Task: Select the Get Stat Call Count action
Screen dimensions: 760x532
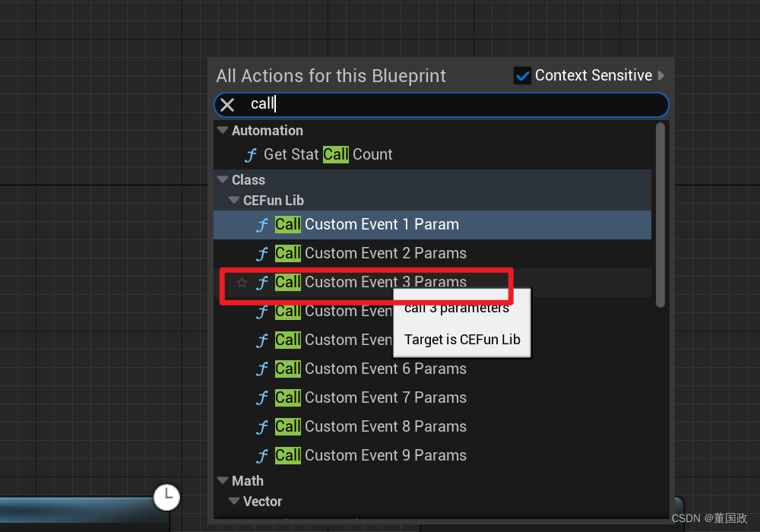Action: [x=327, y=154]
